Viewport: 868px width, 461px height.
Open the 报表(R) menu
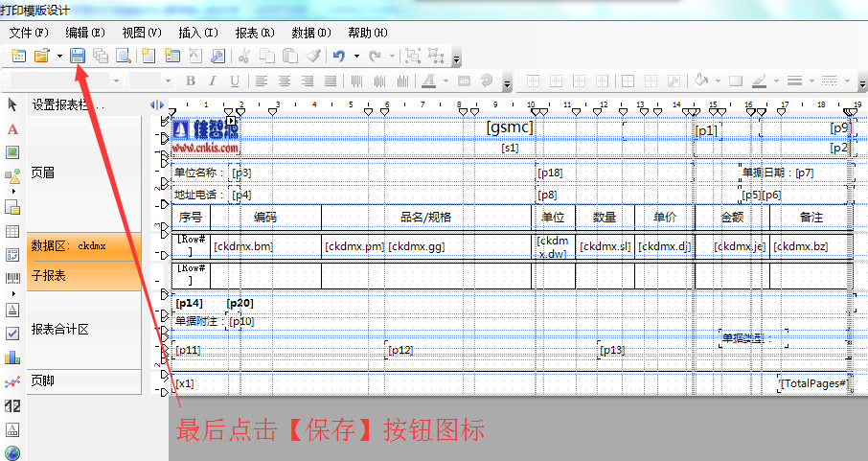click(x=254, y=33)
